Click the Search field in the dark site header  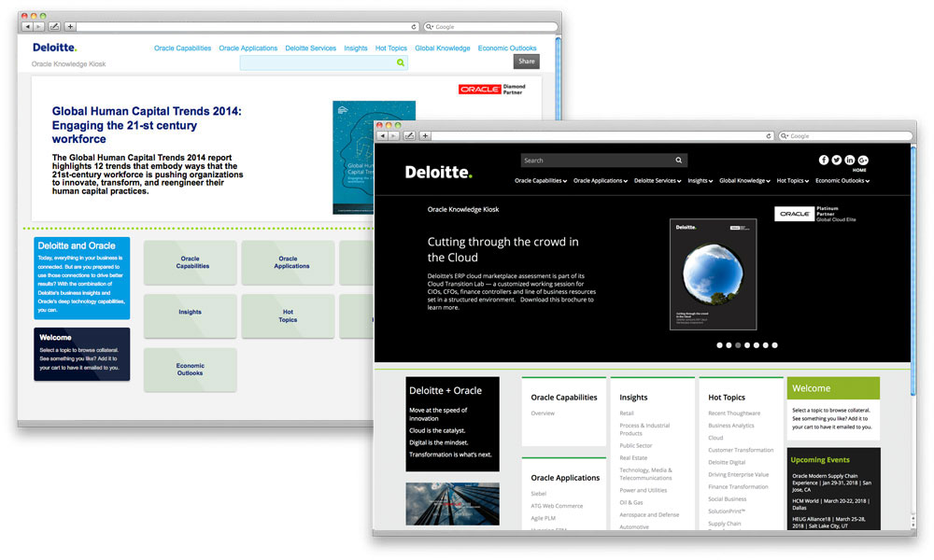(x=604, y=161)
